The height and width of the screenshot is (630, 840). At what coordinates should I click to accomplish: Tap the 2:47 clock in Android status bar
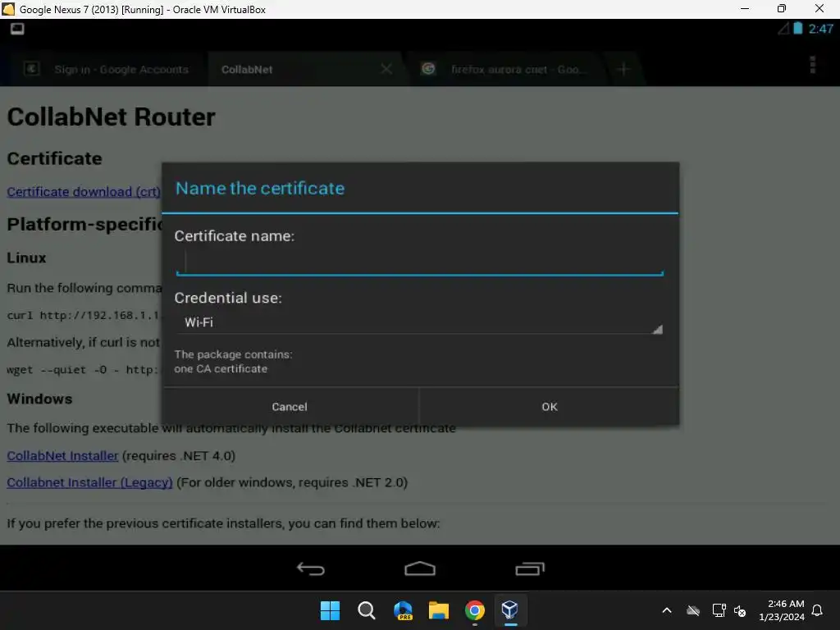tap(820, 29)
